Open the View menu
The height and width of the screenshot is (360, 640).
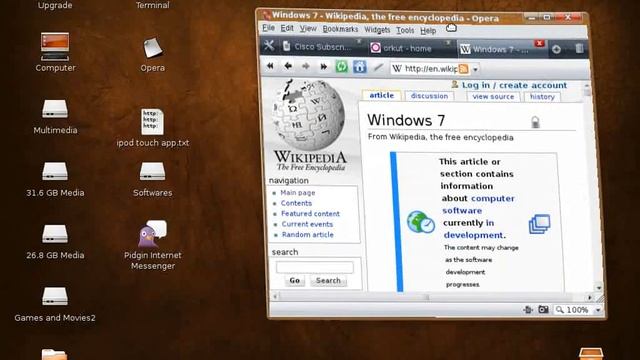308,29
